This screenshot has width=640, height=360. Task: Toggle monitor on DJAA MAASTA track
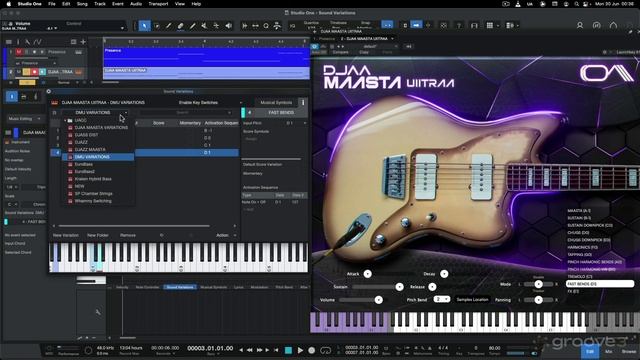tap(42, 72)
